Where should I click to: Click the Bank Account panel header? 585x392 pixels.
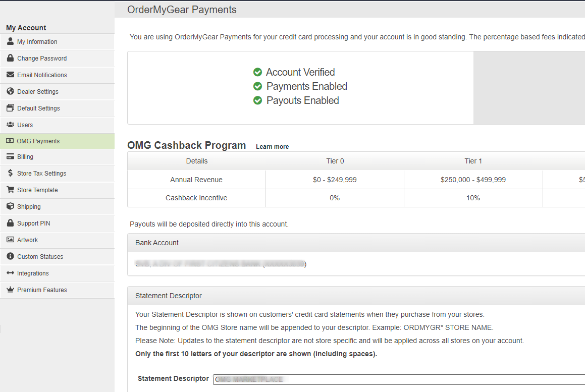click(356, 243)
